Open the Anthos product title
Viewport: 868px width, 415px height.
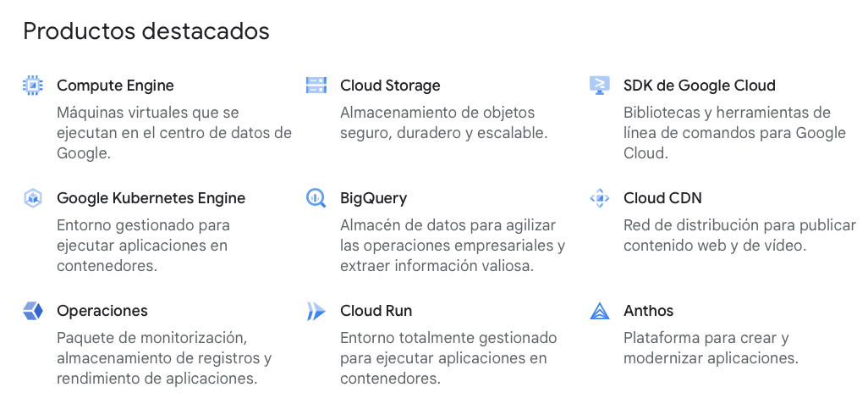click(x=648, y=311)
